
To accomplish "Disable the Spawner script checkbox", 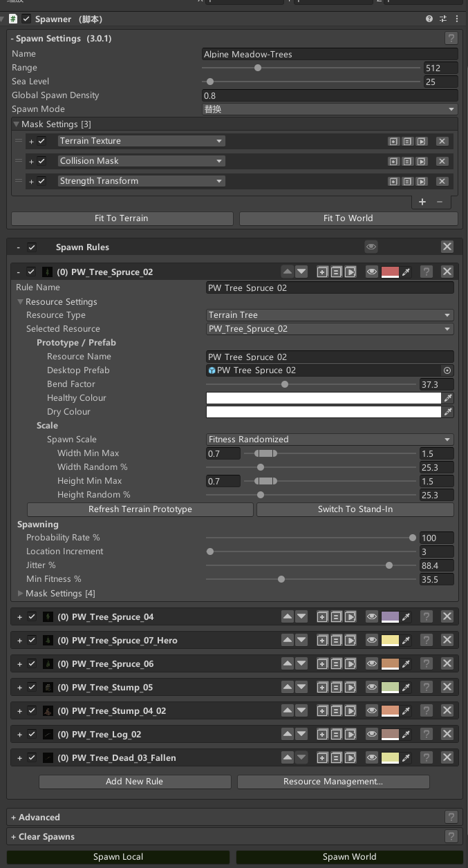I will [26, 19].
